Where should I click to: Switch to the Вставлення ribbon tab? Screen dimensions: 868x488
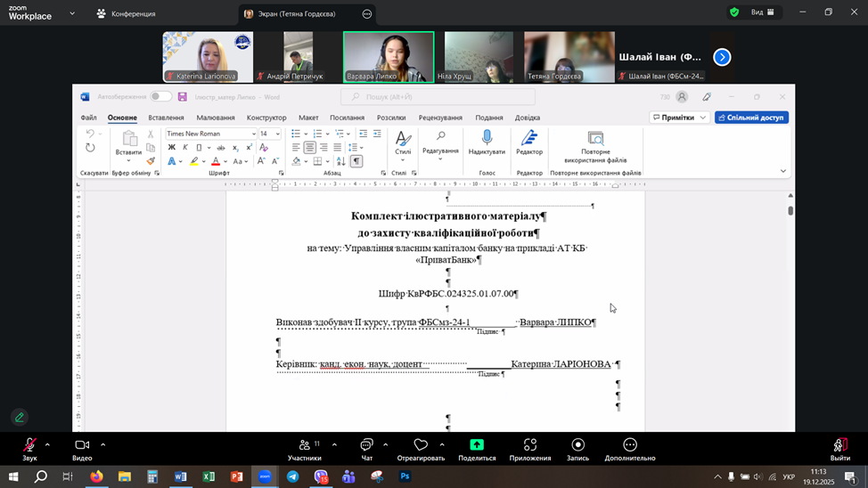click(166, 118)
